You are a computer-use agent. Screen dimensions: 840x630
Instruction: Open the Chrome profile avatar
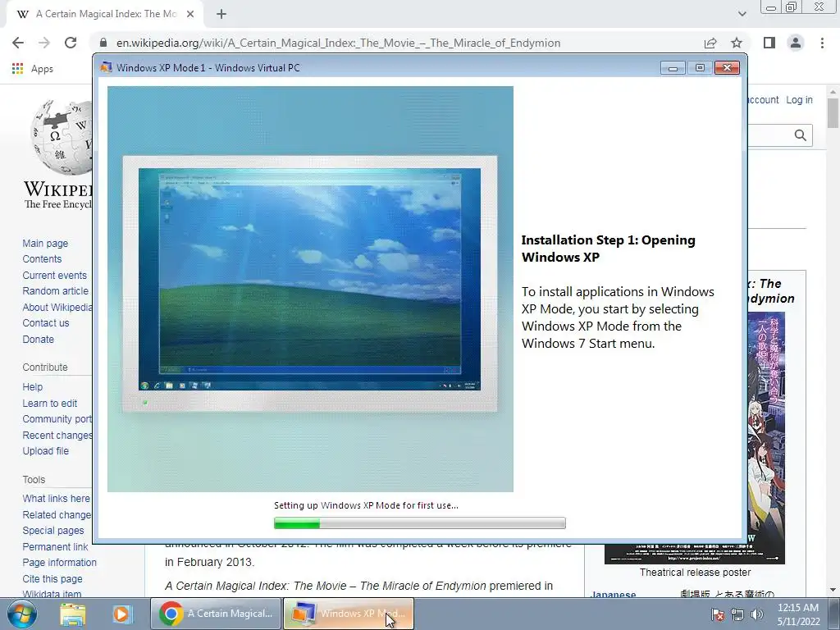[796, 43]
